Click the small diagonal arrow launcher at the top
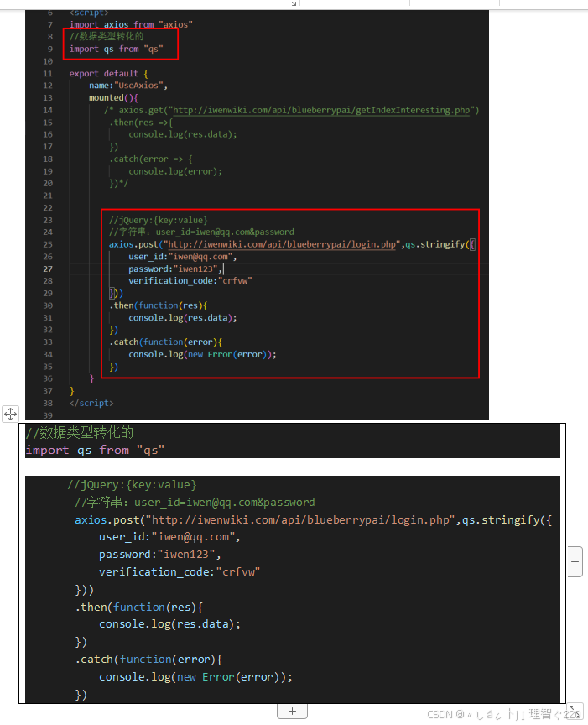The width and height of the screenshot is (588, 725). click(294, 3)
